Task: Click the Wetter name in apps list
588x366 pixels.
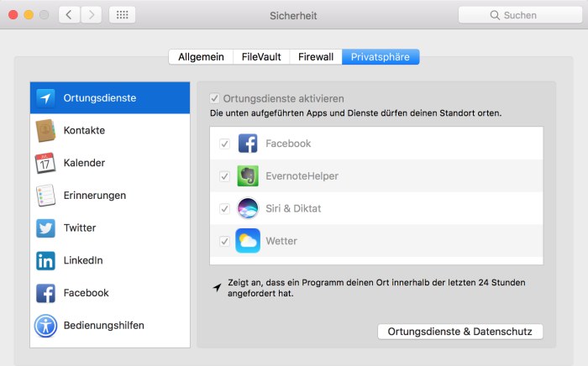Action: click(281, 241)
